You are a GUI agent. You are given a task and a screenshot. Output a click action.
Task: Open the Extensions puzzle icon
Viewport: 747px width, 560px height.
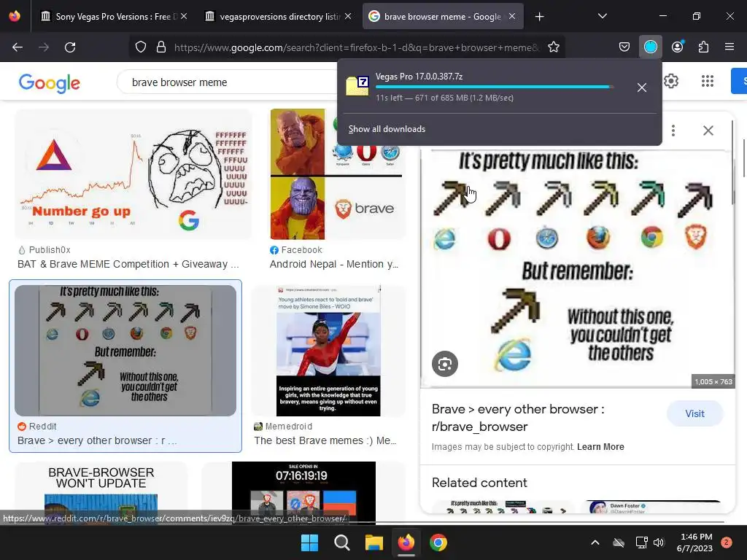tap(704, 47)
